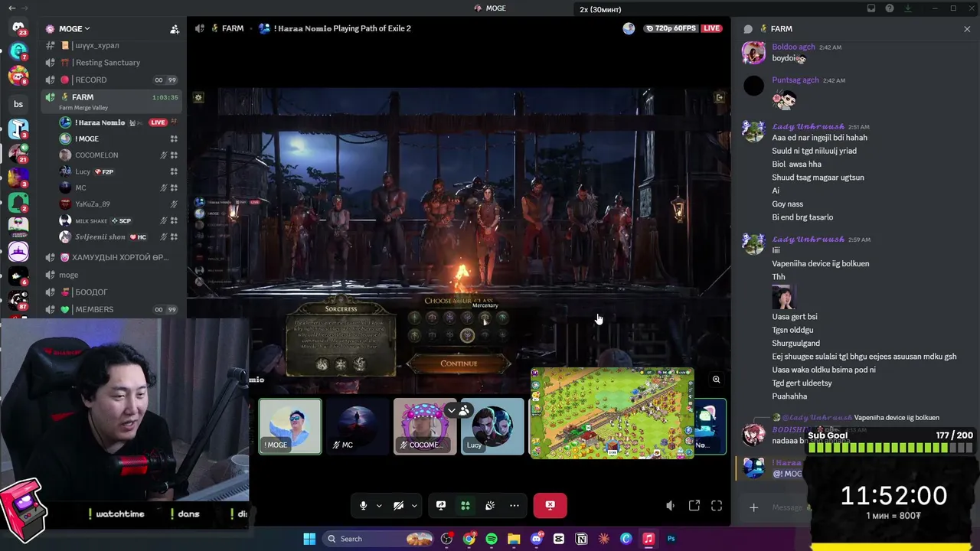Click Continue button in game stream
980x551 pixels.
click(459, 364)
